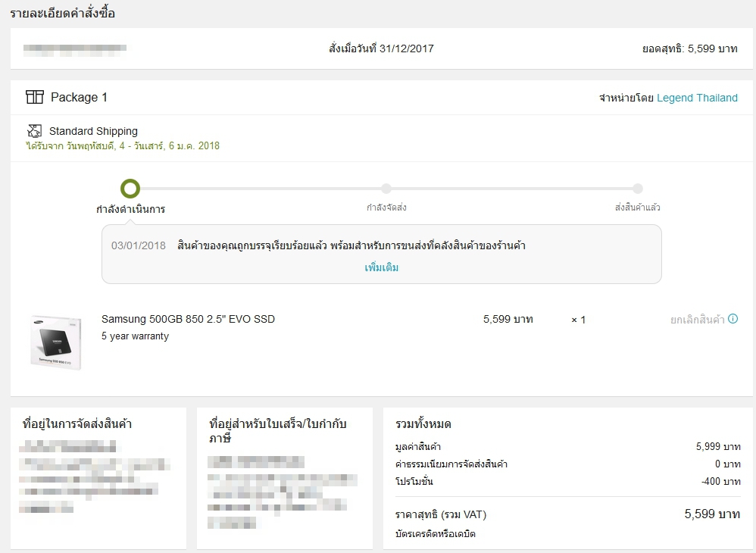Click the Samsung 500GB 850 2.5" EVO SSD title
Viewport: 756px width, 553px height.
pyautogui.click(x=188, y=319)
